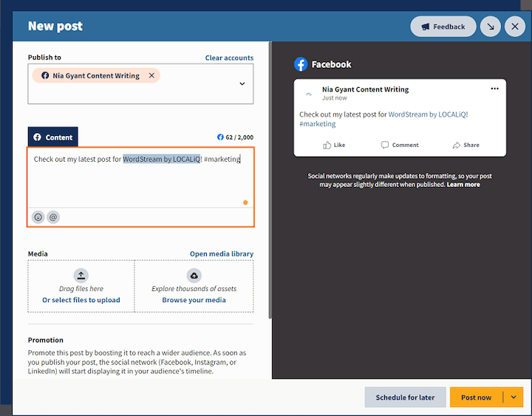Click the 62 / 2,000 character counter

[239, 137]
